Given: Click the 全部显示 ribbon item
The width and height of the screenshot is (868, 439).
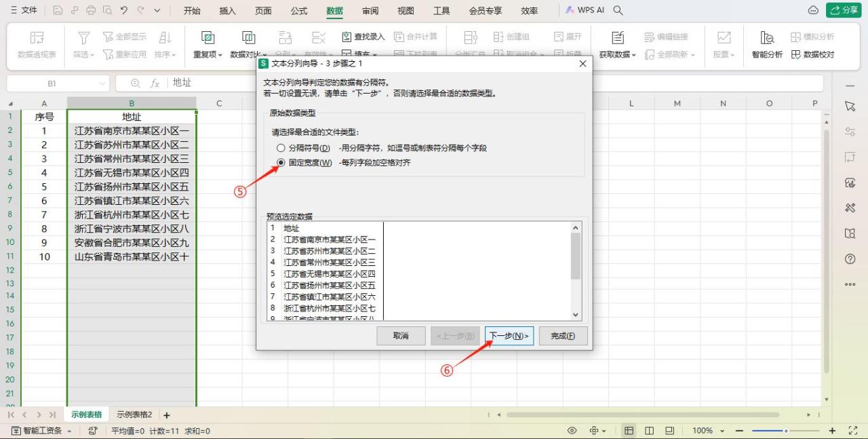Looking at the screenshot, I should [x=125, y=37].
